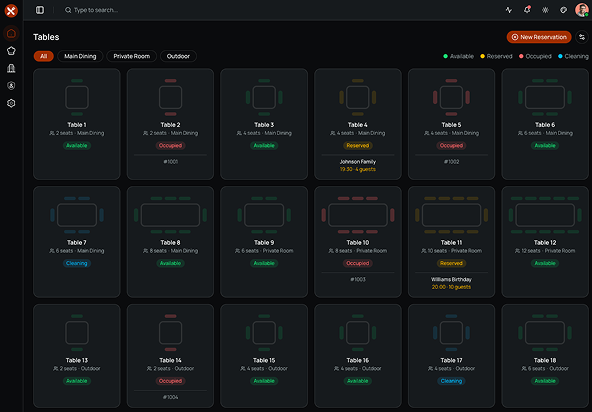Click the Table 16 title
This screenshot has height=412, width=592.
[x=358, y=360]
